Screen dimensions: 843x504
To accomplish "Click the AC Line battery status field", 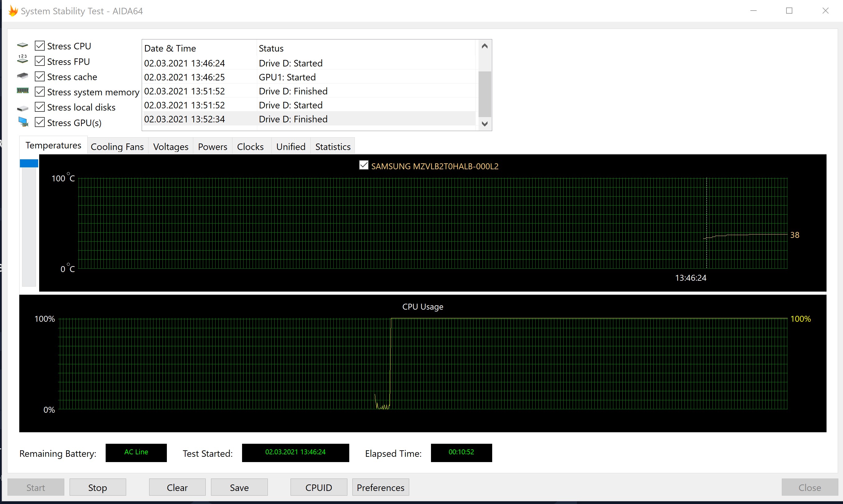I will (136, 452).
